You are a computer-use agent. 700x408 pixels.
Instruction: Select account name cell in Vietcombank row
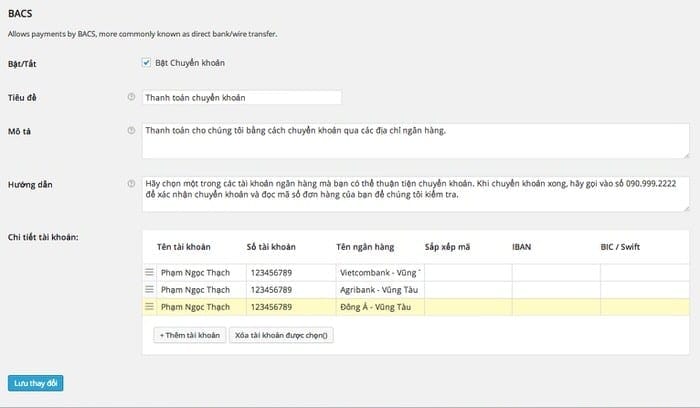(x=201, y=273)
